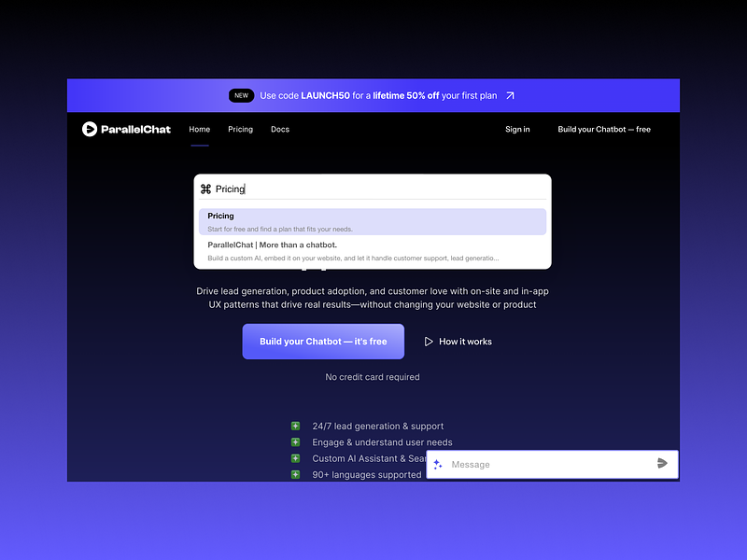Click the Drive lead generation description paragraph
The width and height of the screenshot is (747, 560).
(x=373, y=298)
